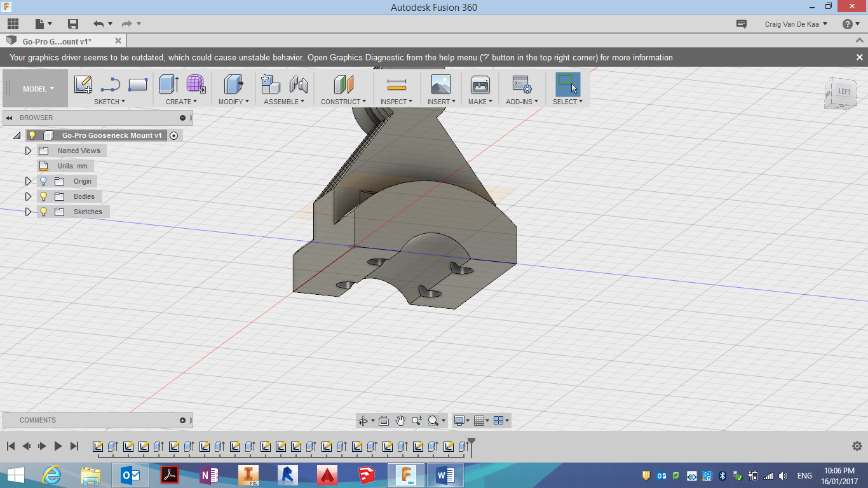Open the Grid and Snaps dropdown

tap(482, 420)
